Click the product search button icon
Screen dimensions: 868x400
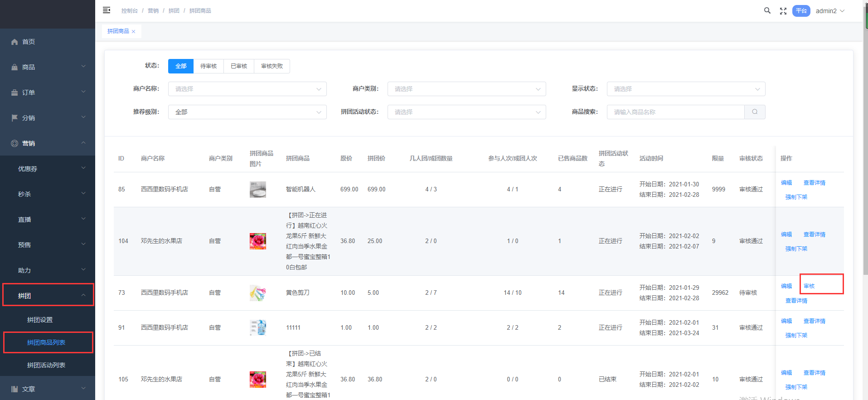pyautogui.click(x=755, y=112)
